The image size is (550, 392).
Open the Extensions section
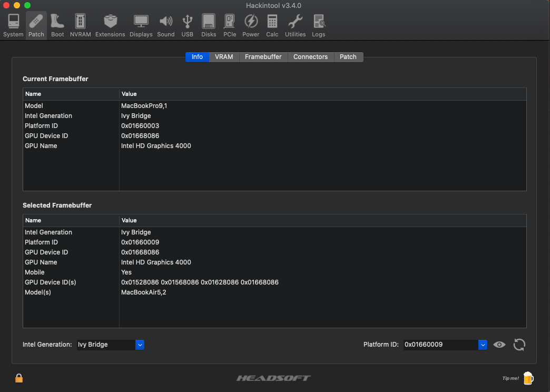110,25
